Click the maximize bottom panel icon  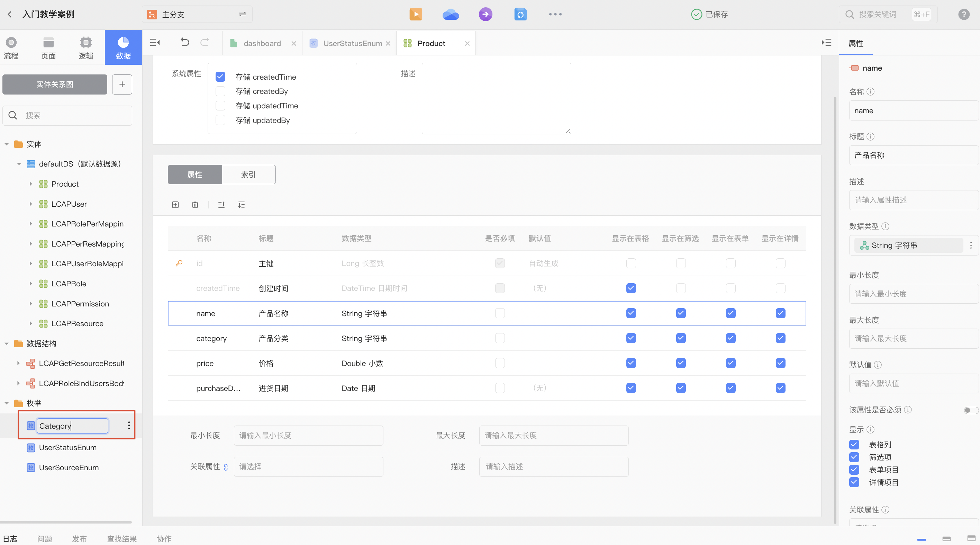click(x=971, y=538)
